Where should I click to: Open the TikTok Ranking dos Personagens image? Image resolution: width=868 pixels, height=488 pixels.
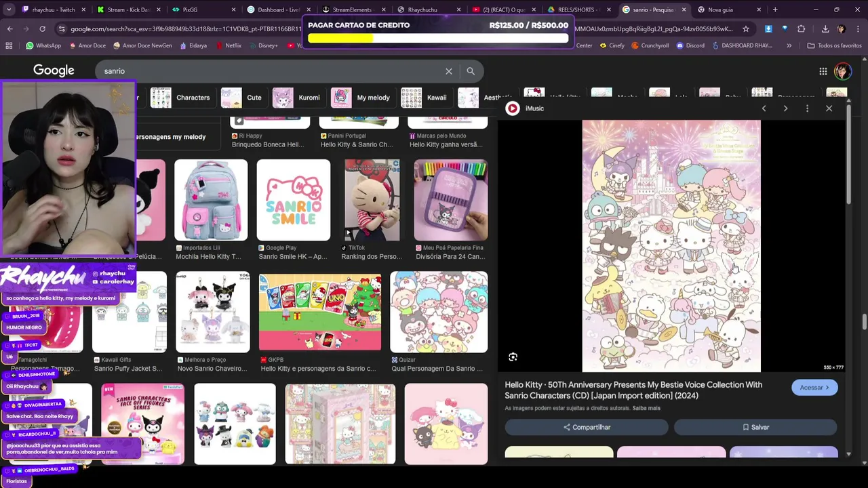pyautogui.click(x=372, y=200)
